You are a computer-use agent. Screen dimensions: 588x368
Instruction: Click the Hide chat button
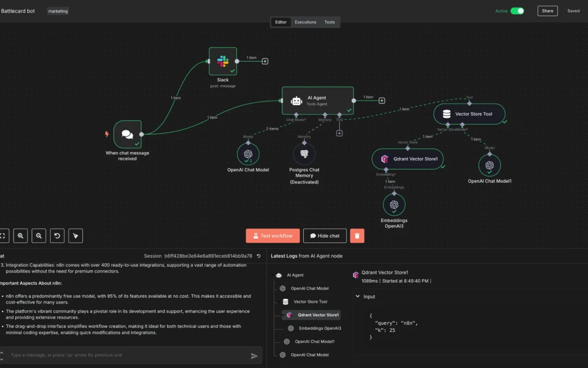[324, 236]
